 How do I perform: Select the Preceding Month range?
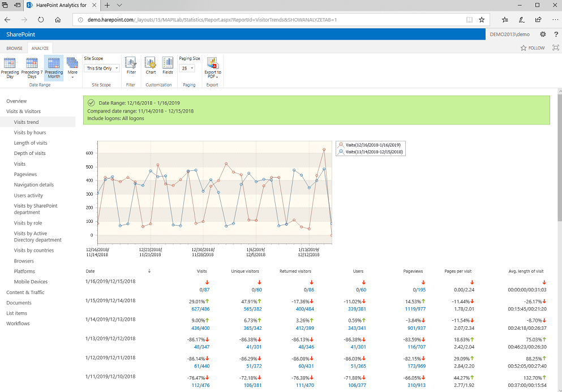click(x=54, y=68)
